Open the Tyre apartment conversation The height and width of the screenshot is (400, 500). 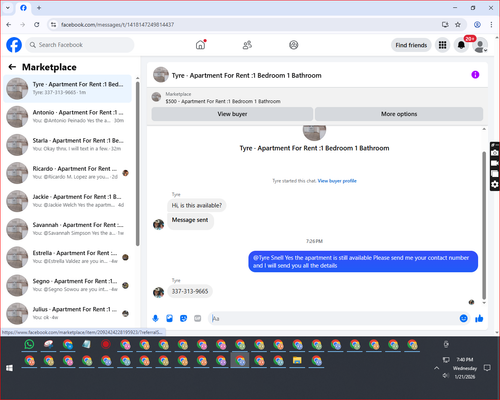68,89
